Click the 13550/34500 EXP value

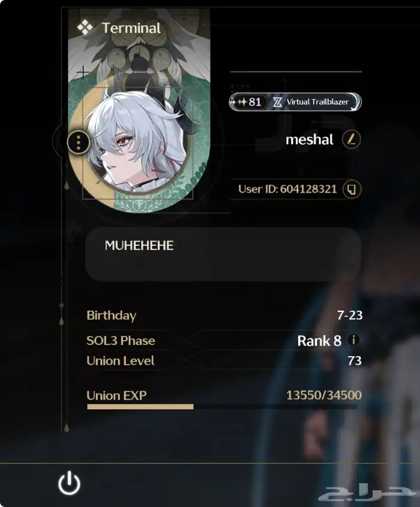point(324,395)
